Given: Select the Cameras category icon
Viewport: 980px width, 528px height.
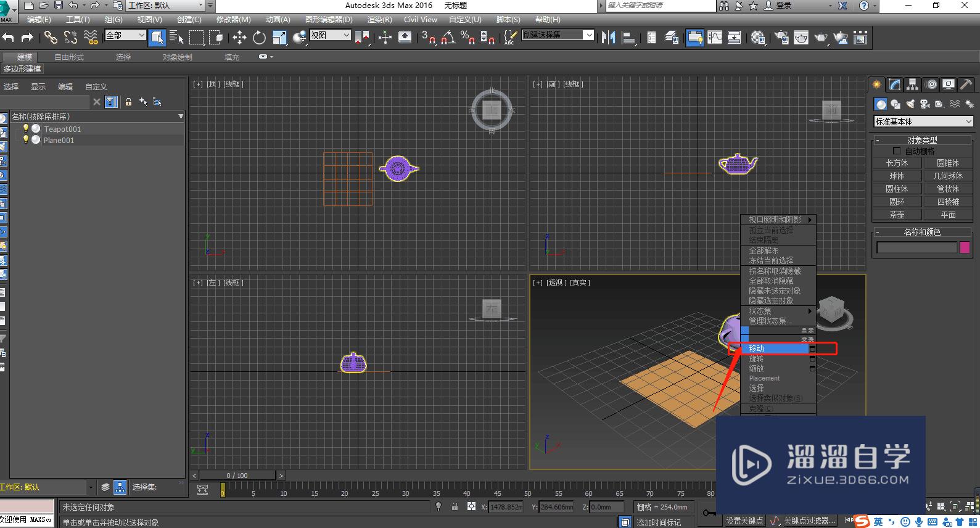Looking at the screenshot, I should [x=924, y=104].
